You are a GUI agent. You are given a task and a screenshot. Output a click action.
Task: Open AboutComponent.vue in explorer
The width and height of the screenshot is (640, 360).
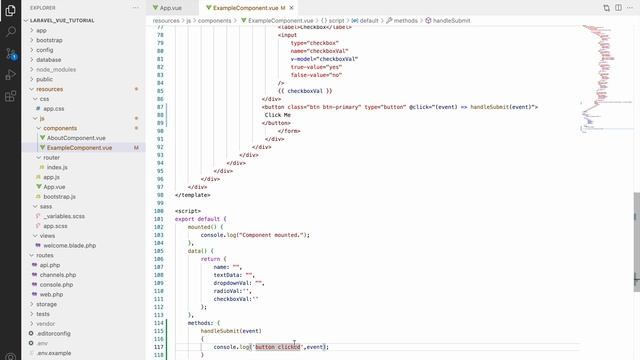pyautogui.click(x=76, y=138)
